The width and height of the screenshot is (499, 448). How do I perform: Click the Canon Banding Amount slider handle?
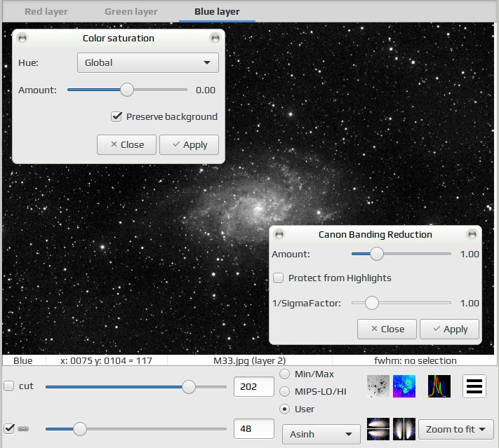click(x=377, y=254)
